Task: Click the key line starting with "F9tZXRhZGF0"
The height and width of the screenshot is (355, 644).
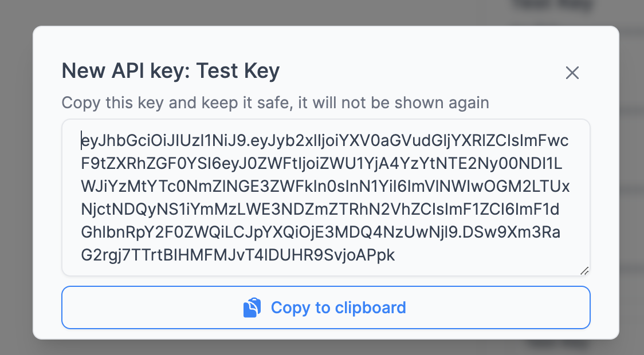Action: pyautogui.click(x=321, y=164)
